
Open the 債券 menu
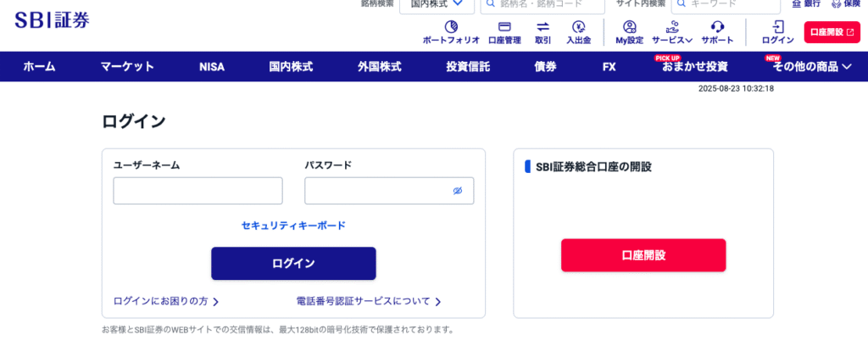coord(546,67)
